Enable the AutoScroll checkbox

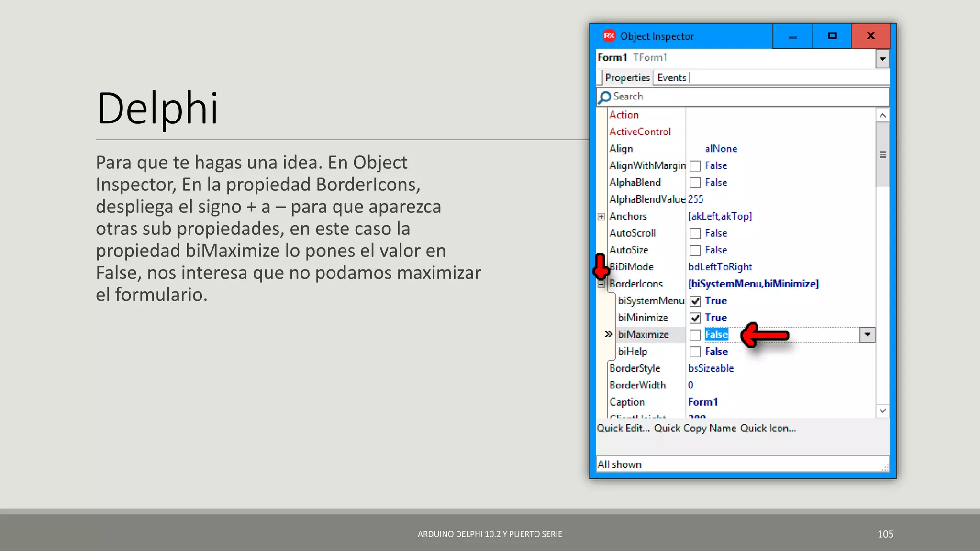695,233
